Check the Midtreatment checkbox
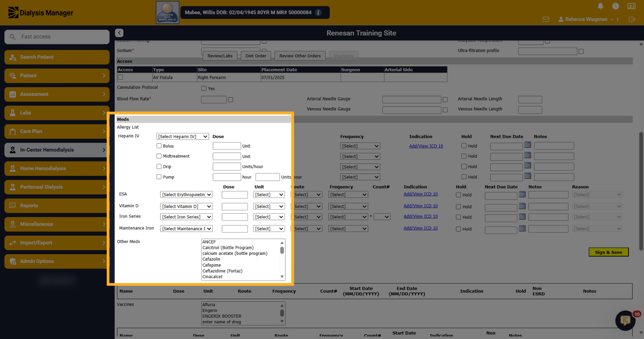The height and width of the screenshot is (339, 644). tap(159, 156)
